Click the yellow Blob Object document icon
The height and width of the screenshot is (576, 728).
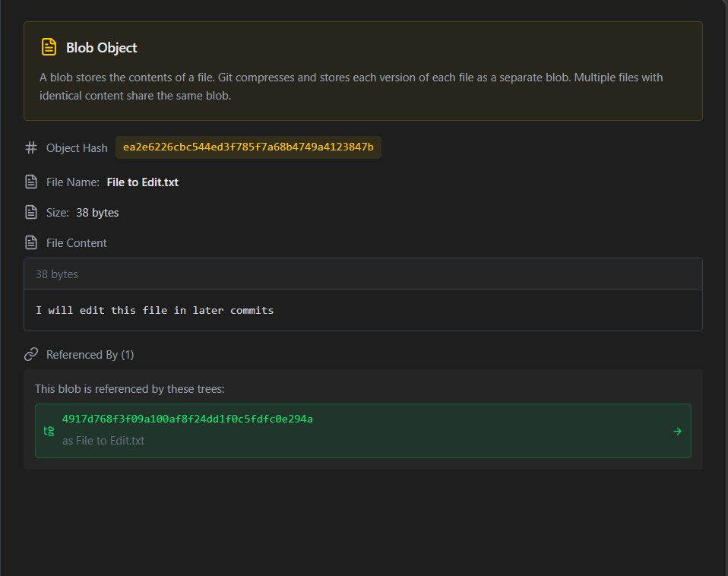[x=49, y=47]
